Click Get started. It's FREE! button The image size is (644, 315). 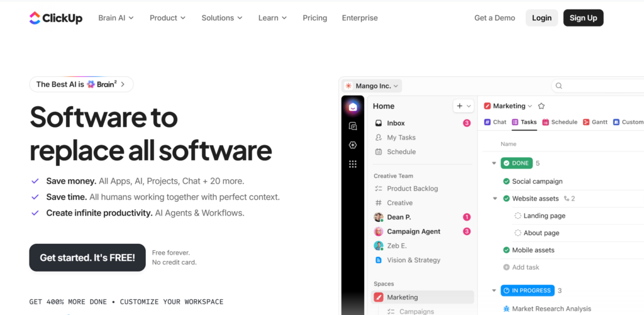click(x=87, y=258)
